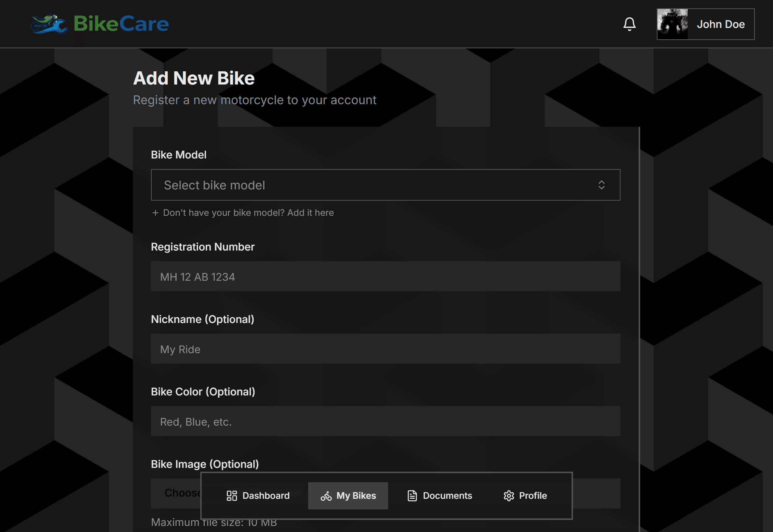Click 'Don't have your bike model? Add it here'

pos(248,213)
